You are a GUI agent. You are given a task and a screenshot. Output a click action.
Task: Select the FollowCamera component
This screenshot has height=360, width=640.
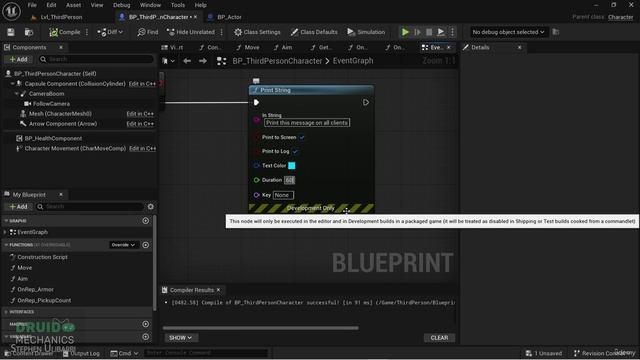(x=51, y=104)
